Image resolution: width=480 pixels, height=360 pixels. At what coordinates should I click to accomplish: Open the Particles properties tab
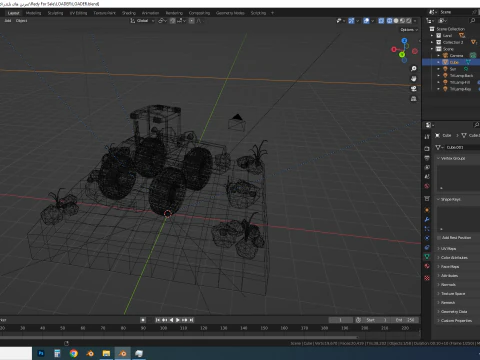(427, 229)
